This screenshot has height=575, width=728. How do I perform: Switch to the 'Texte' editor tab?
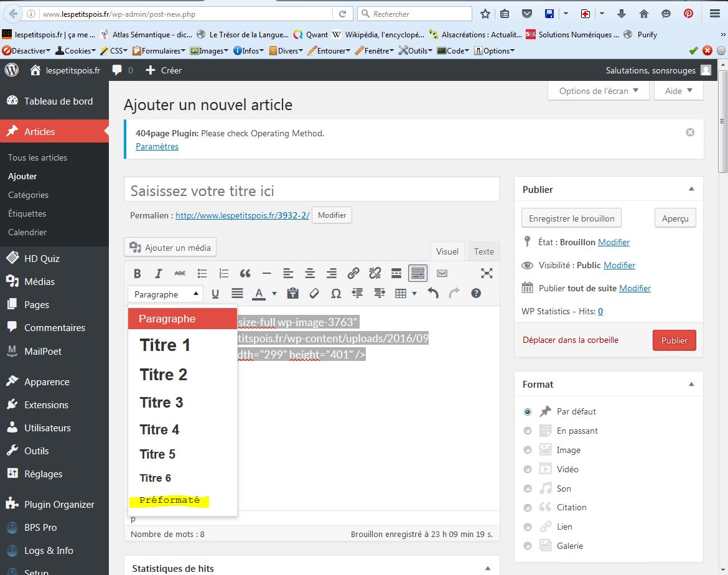click(x=483, y=251)
